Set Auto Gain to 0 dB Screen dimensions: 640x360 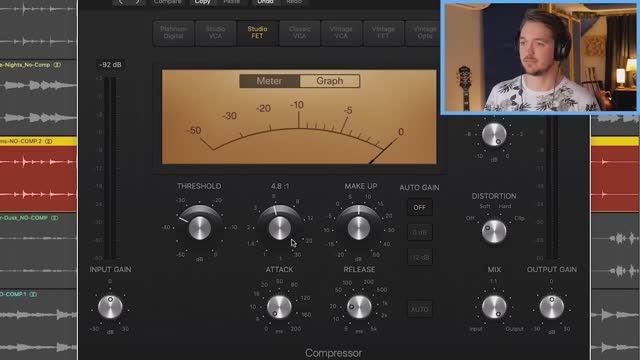[x=420, y=232]
